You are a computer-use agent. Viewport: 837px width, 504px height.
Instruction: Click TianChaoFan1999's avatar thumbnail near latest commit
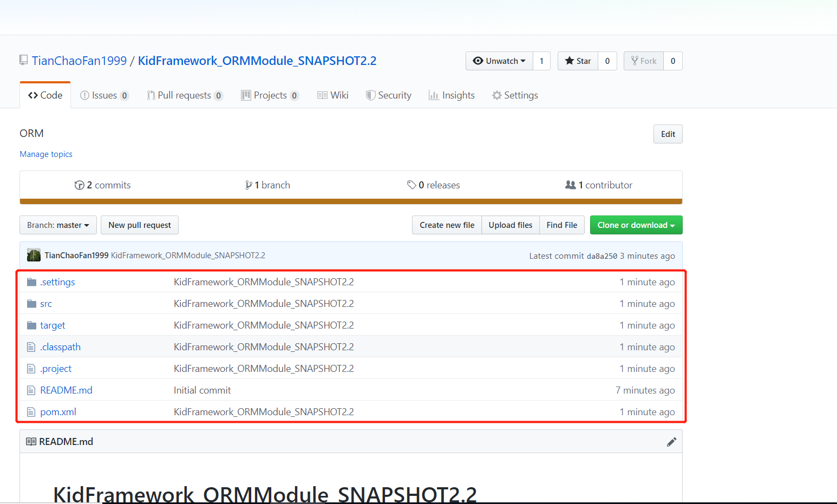coord(33,254)
